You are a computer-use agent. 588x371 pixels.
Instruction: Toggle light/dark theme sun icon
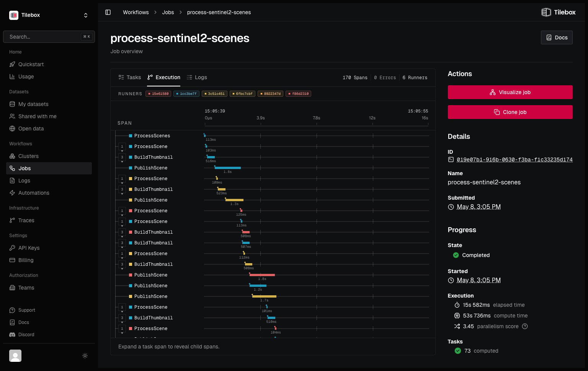[85, 356]
